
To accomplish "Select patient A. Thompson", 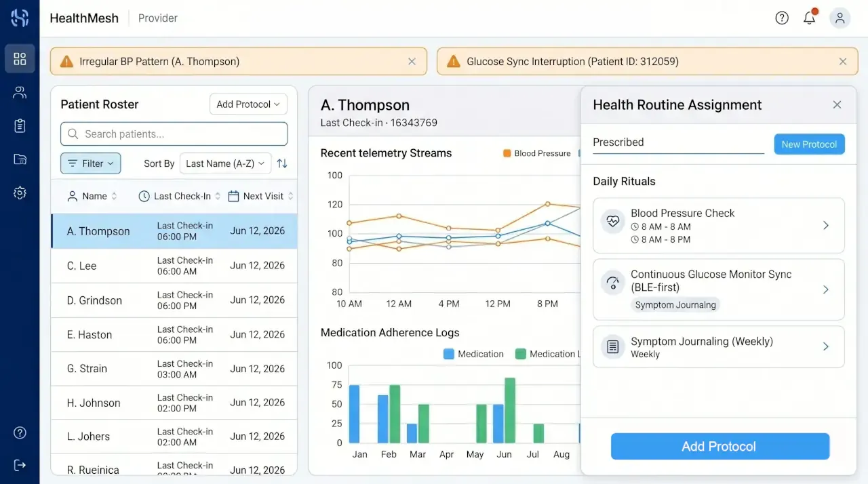I will coord(174,231).
